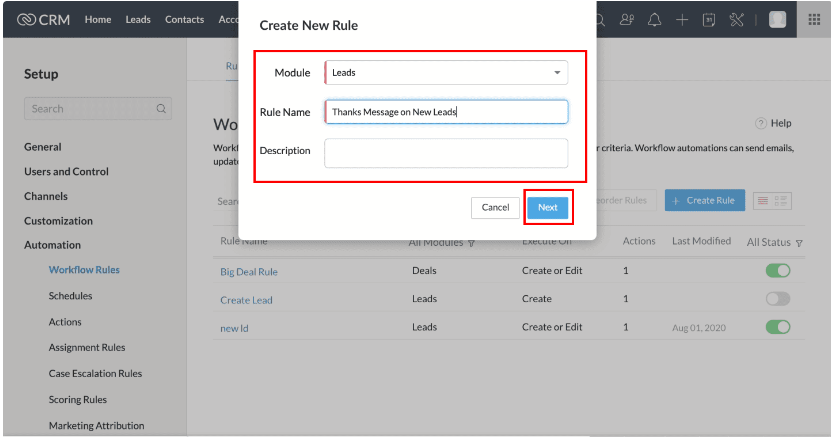Viewport: 831px width, 437px height.
Task: Open the Contacts tab
Action: 184,20
